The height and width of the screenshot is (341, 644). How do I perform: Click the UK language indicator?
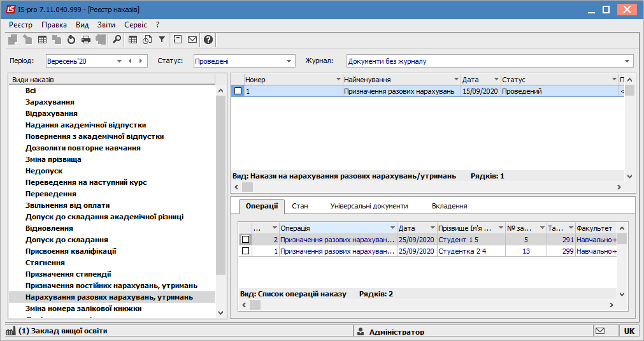[x=629, y=331]
